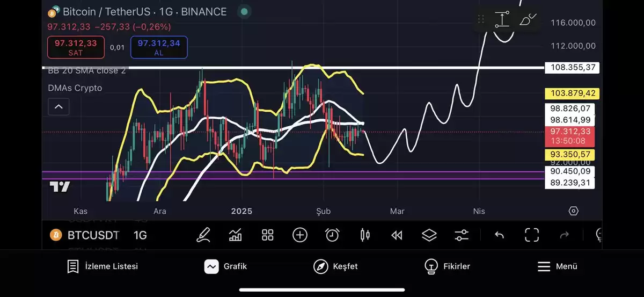Click the 112.000,00 axis value

coord(573,46)
